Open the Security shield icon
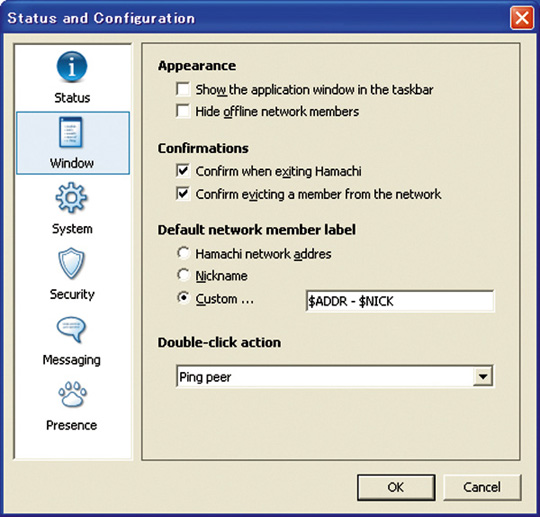Viewport: 540px width, 517px height. click(x=71, y=263)
